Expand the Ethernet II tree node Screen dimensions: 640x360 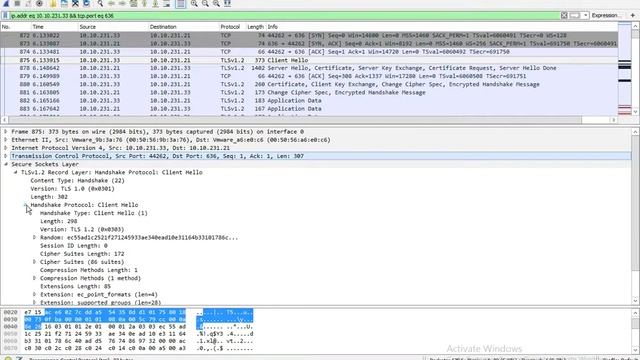[6, 140]
